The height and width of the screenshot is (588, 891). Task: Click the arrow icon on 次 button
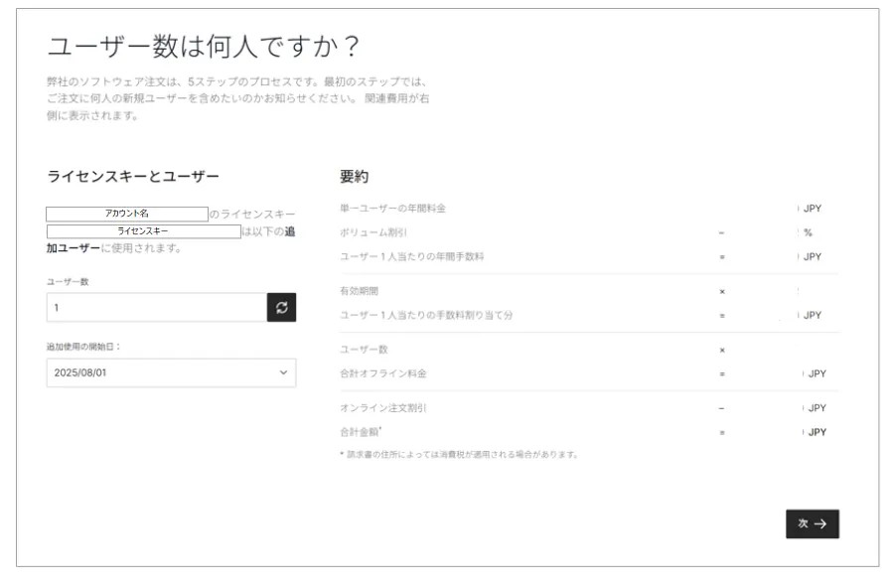pyautogui.click(x=821, y=523)
